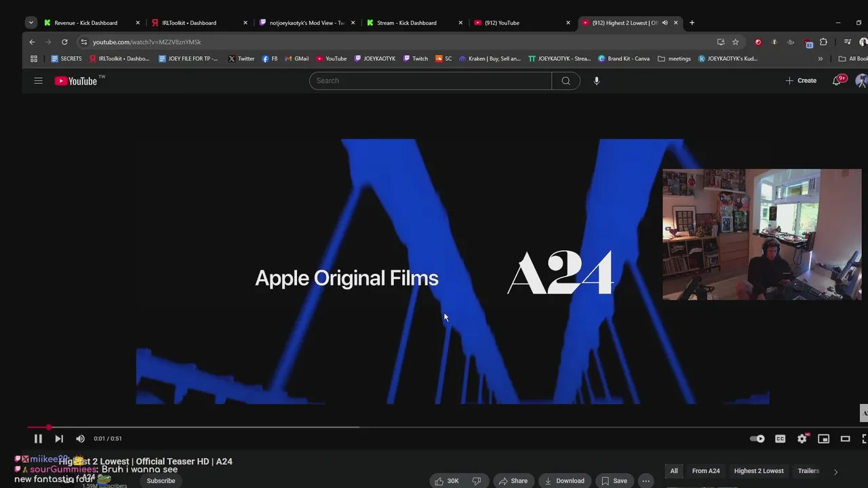Viewport: 868px width, 488px height.
Task: Open the JOEY FILE FOR TP bookmark
Action: pyautogui.click(x=189, y=59)
